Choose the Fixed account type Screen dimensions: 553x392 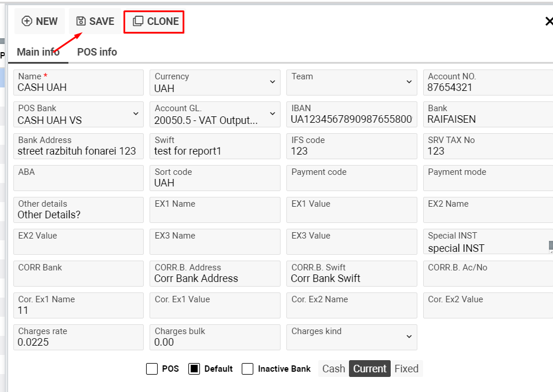pos(406,369)
